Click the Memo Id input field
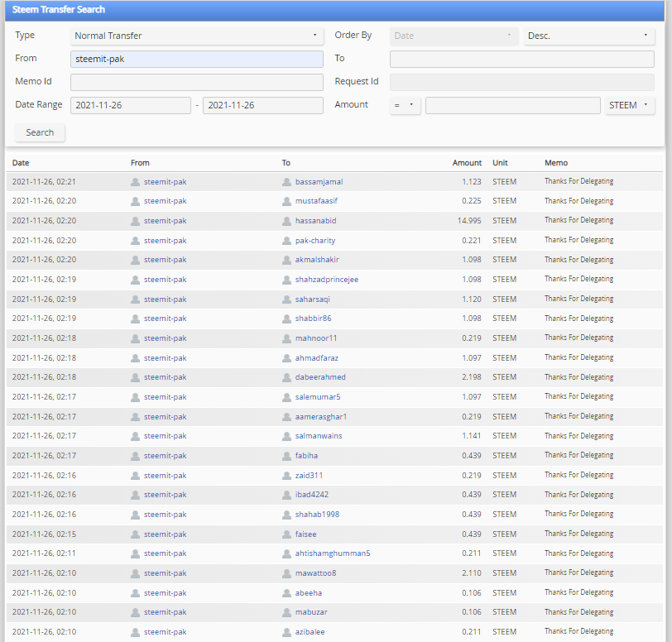Screen dimensions: 672x642 (197, 82)
